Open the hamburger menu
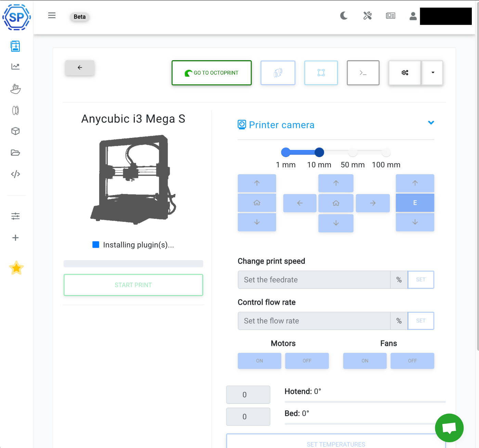Image resolution: width=479 pixels, height=448 pixels. 52,15
